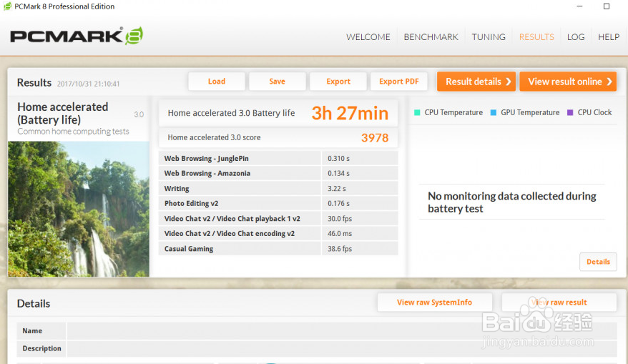Image resolution: width=628 pixels, height=364 pixels.
Task: Click the Description field in Details
Action: click(x=342, y=348)
